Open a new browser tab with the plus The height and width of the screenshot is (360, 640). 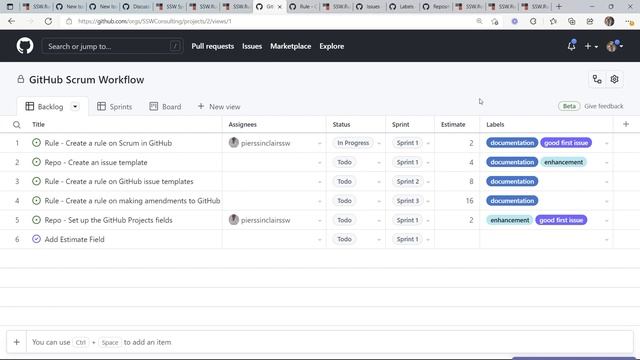point(559,7)
